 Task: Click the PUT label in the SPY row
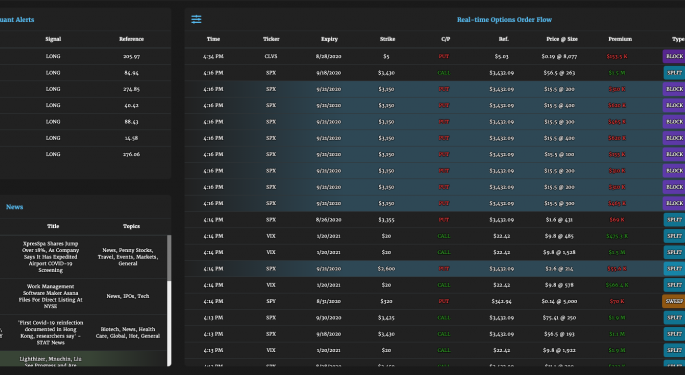click(444, 301)
